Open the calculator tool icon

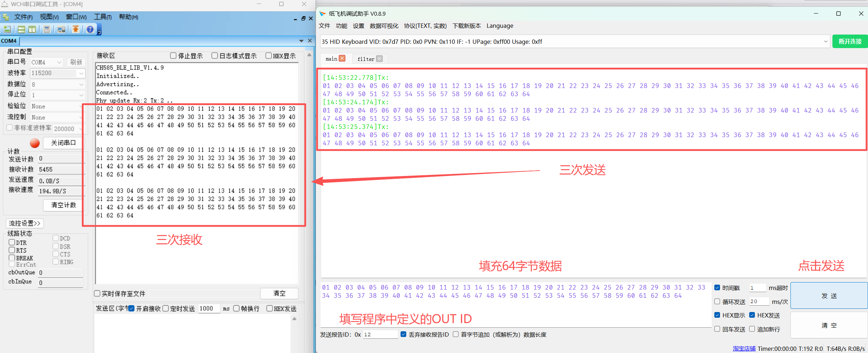[47, 29]
